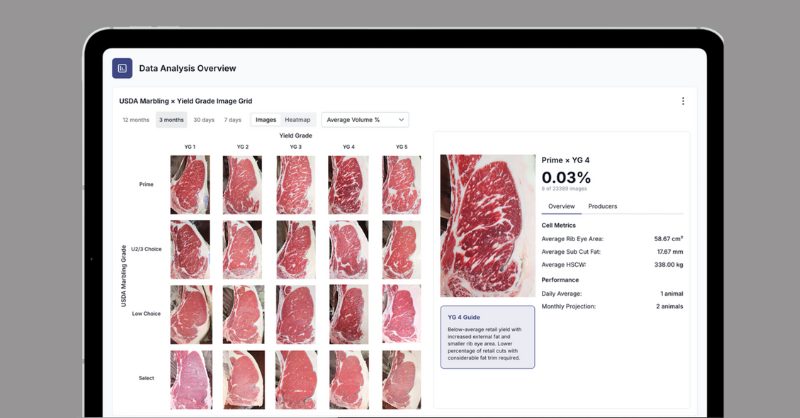Expand the Average Volume % dropdown arrow
The height and width of the screenshot is (418, 800).
[401, 120]
